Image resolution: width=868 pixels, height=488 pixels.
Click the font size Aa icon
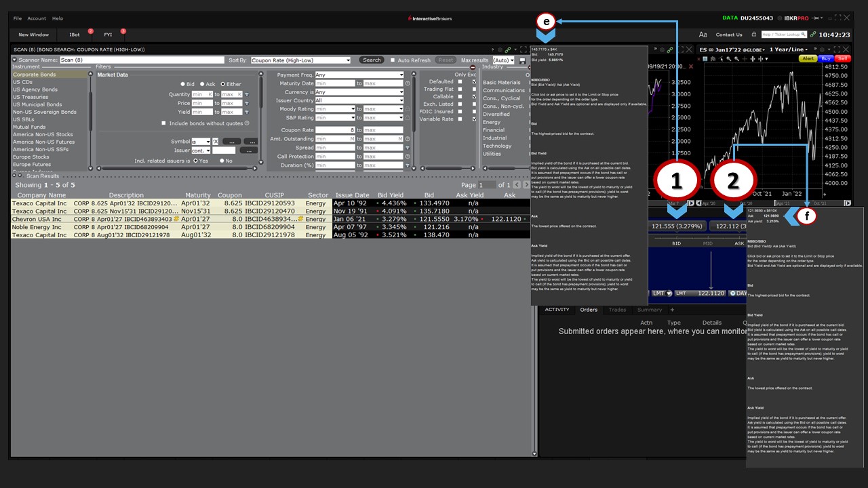pyautogui.click(x=703, y=35)
